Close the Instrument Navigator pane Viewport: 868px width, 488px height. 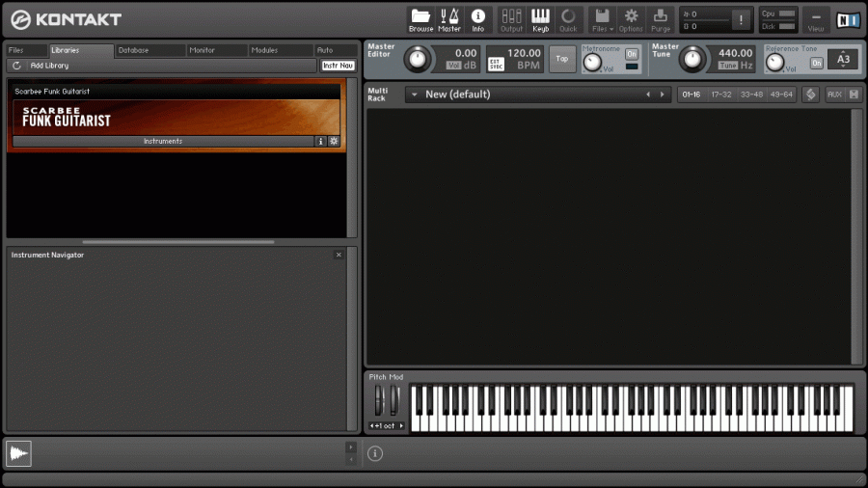point(339,255)
